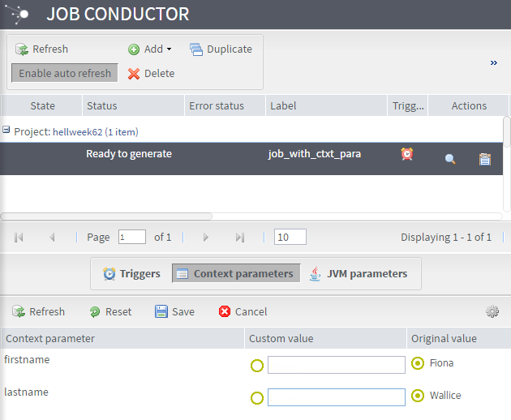Click the magnifier icon in Actions column
The image size is (511, 420).
[450, 160]
